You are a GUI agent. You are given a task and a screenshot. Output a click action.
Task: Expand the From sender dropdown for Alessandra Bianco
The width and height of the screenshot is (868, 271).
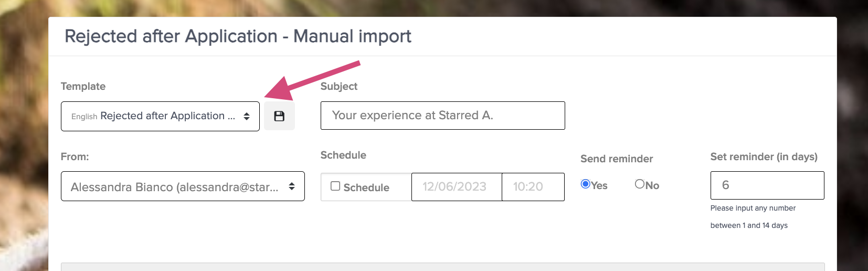click(x=183, y=186)
